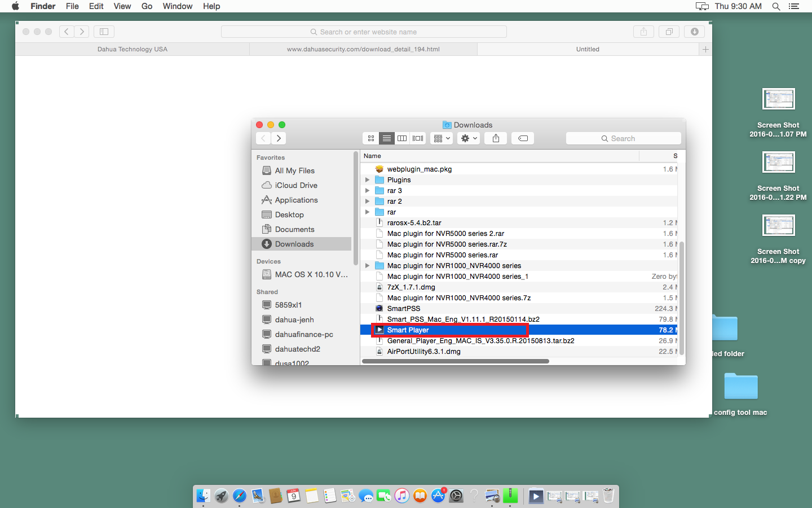The height and width of the screenshot is (508, 812).
Task: Switch to the Untitled Safari tab
Action: point(588,49)
